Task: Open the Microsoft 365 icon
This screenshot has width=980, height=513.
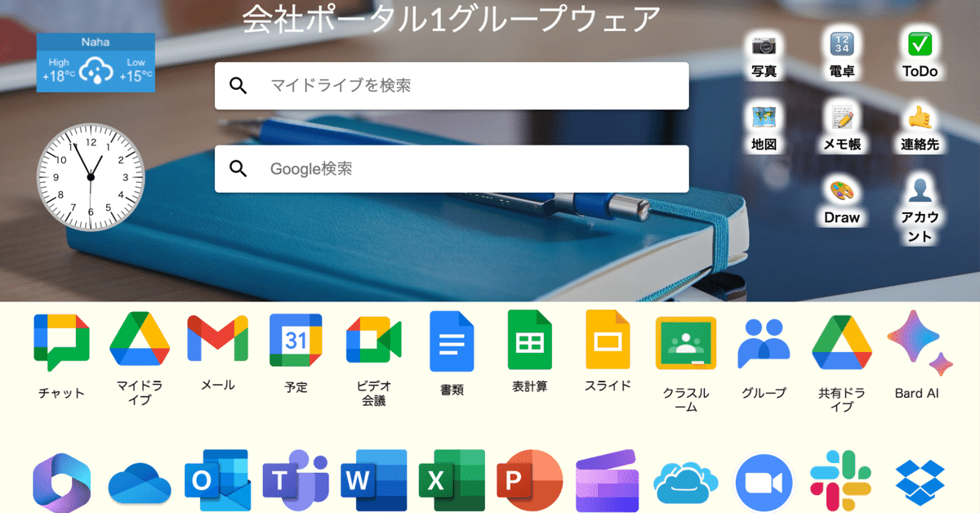Action: tap(61, 482)
